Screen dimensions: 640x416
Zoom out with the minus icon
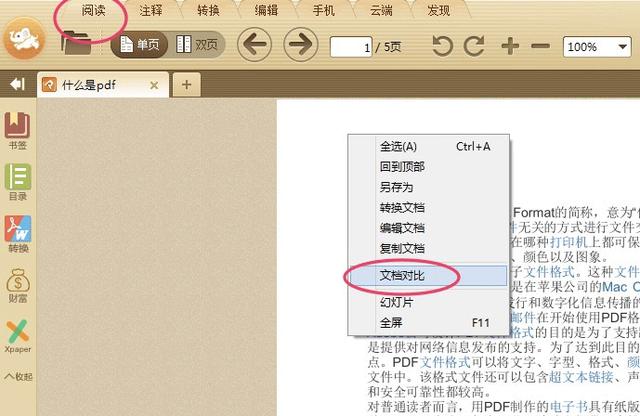540,46
